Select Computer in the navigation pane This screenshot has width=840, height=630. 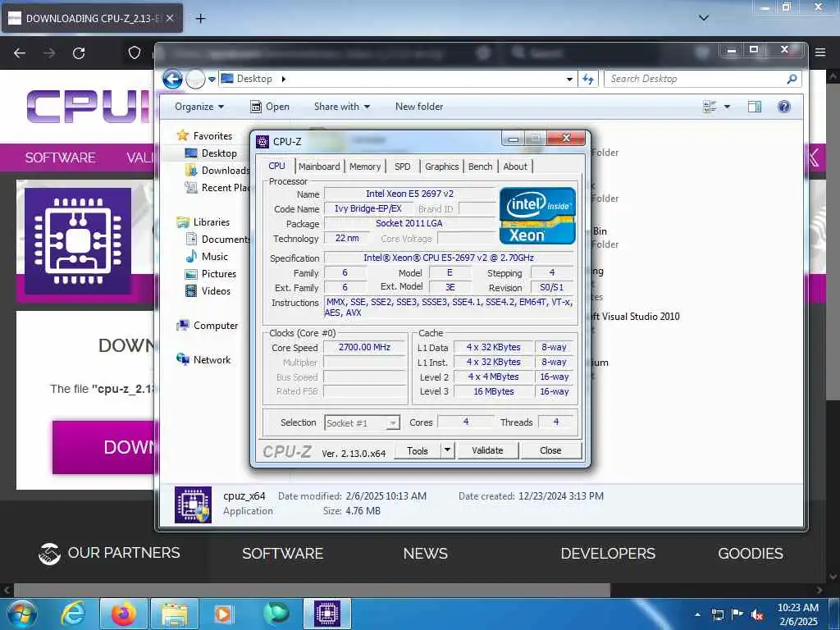tap(216, 326)
